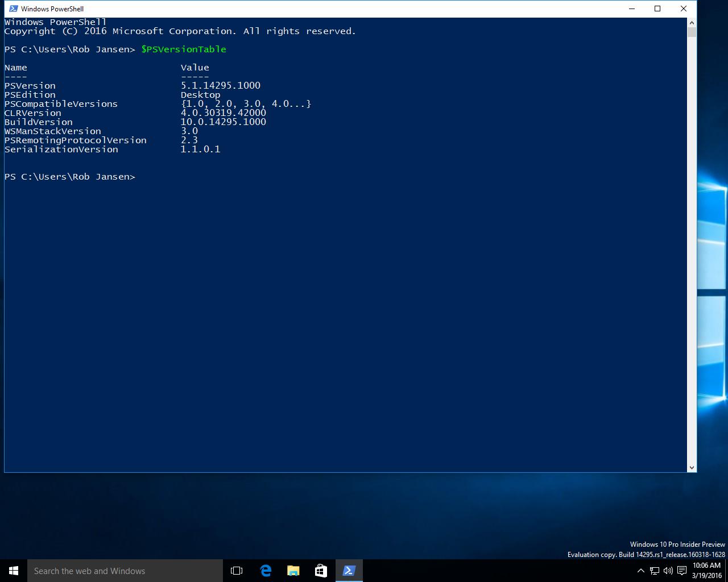
Task: Click the last PS C:\Users\Rob Jansen prompt
Action: coord(70,177)
